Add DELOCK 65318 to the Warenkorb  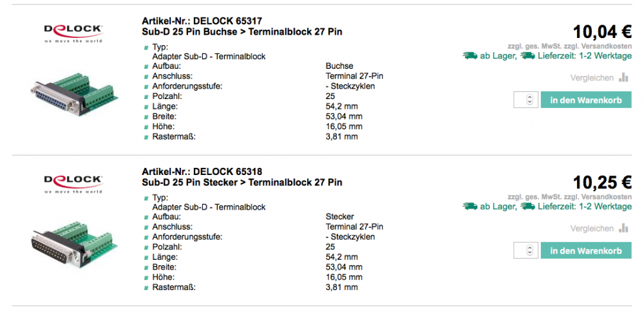click(585, 250)
